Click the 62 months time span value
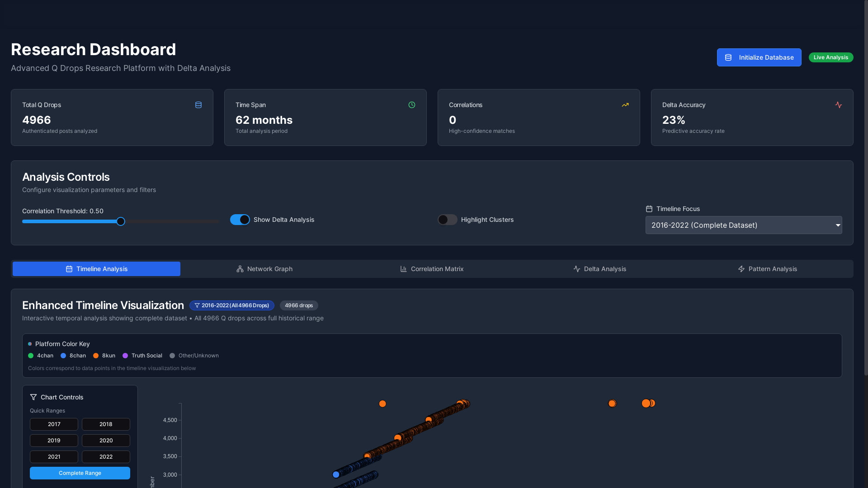Screen dimensions: 868x488 tap(264, 120)
